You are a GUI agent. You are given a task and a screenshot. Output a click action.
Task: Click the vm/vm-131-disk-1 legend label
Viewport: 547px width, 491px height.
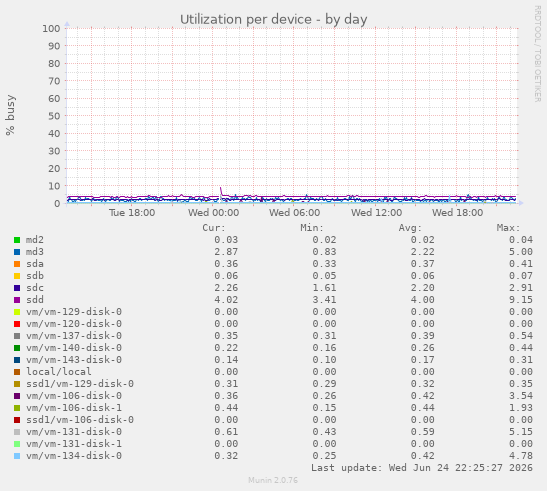[74, 444]
